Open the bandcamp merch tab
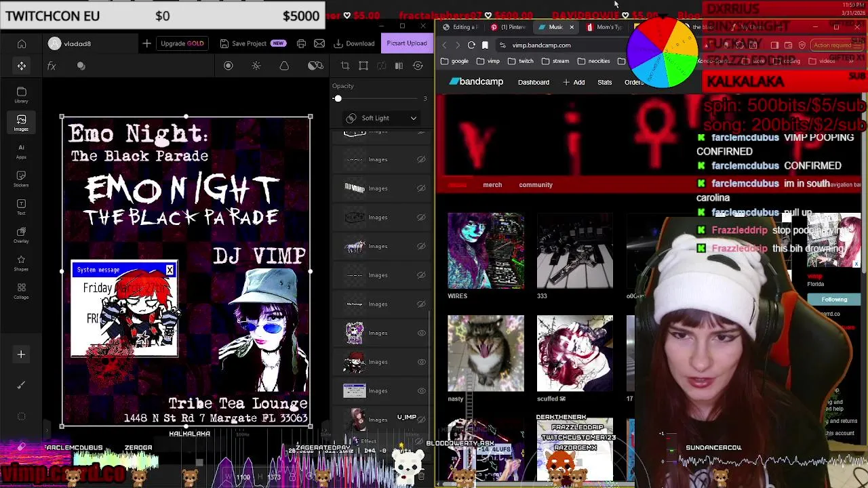This screenshot has height=488, width=868. click(x=492, y=185)
